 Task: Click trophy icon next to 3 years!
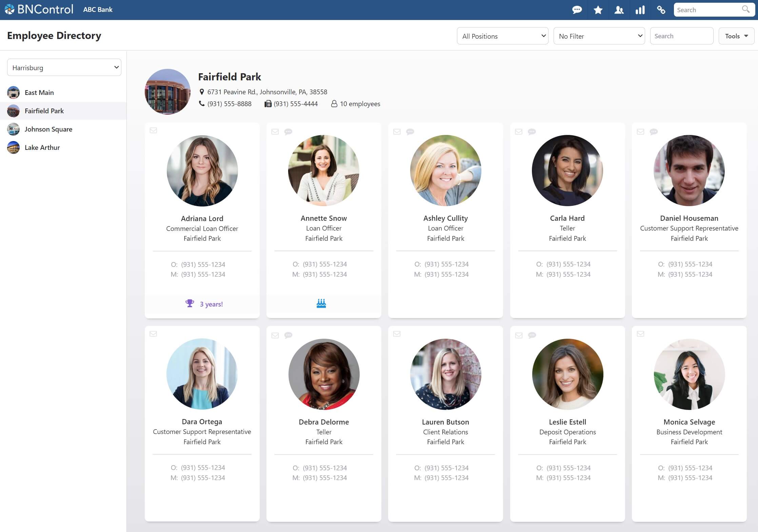coord(189,303)
